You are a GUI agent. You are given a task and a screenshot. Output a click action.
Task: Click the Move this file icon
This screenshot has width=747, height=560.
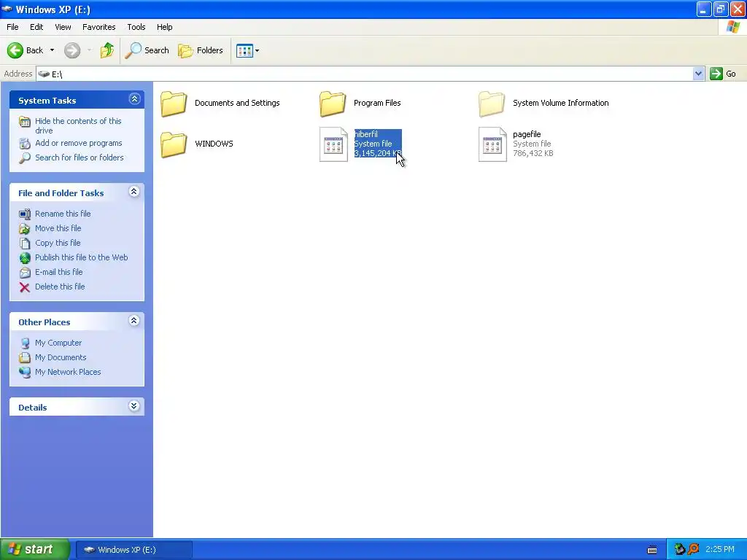pyautogui.click(x=25, y=228)
